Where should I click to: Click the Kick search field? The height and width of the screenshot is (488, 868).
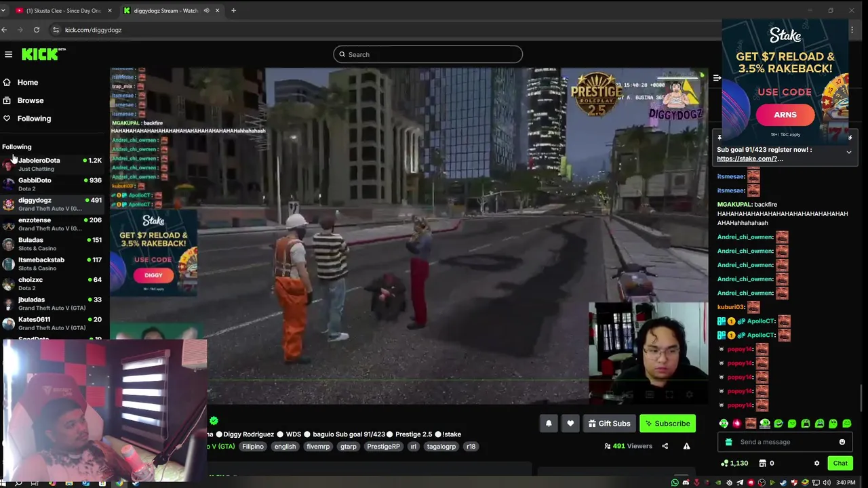(x=428, y=54)
